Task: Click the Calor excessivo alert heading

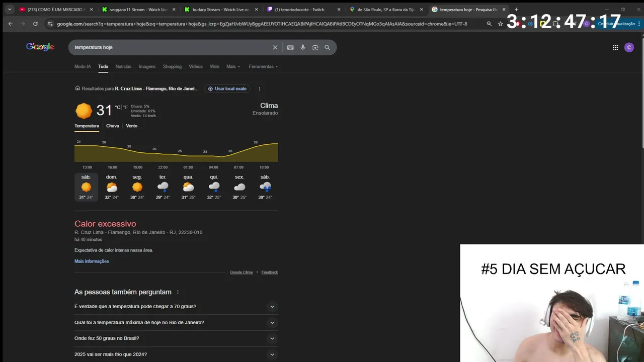Action: point(105,224)
